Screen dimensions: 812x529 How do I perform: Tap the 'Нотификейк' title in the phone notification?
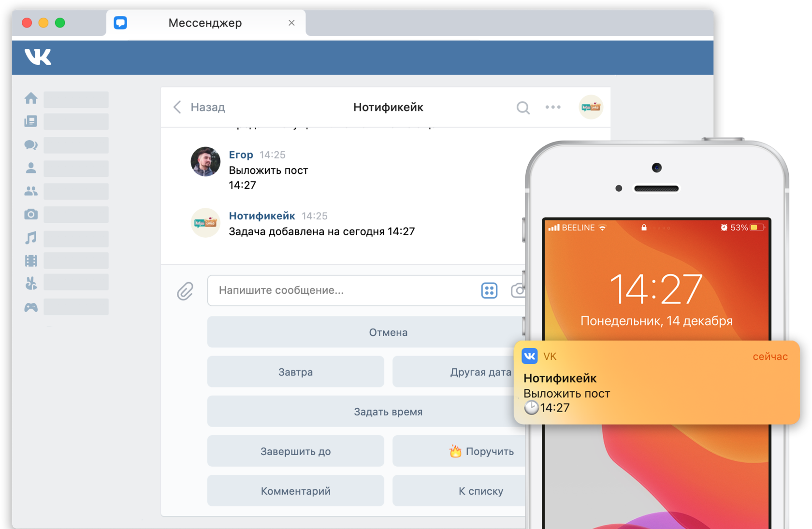(560, 378)
